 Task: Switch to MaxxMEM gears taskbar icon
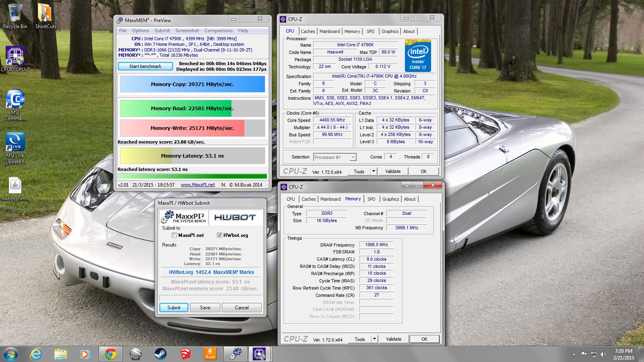(235, 354)
